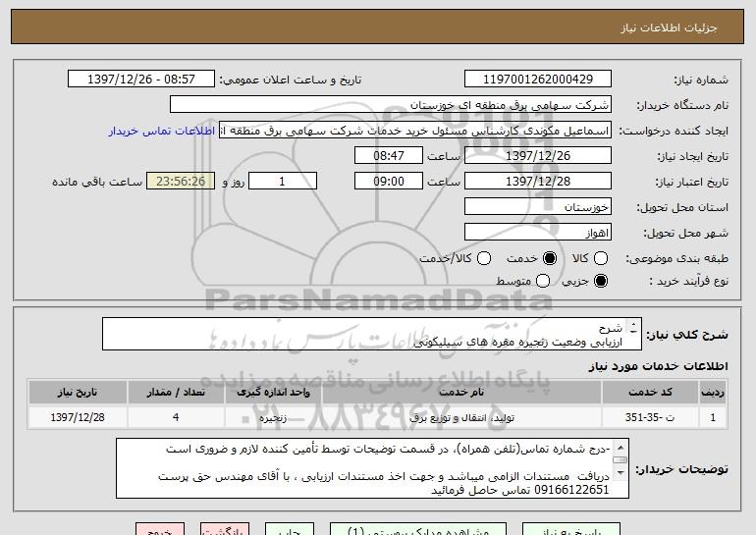Image resolution: width=756 pixels, height=535 pixels.
Task: Click the شرح کلی نیاز text area
Action: [x=372, y=334]
